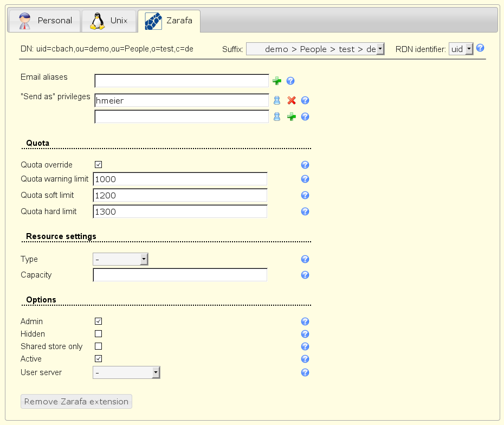Switch to the Unix tab
The height and width of the screenshot is (425, 504).
(109, 21)
